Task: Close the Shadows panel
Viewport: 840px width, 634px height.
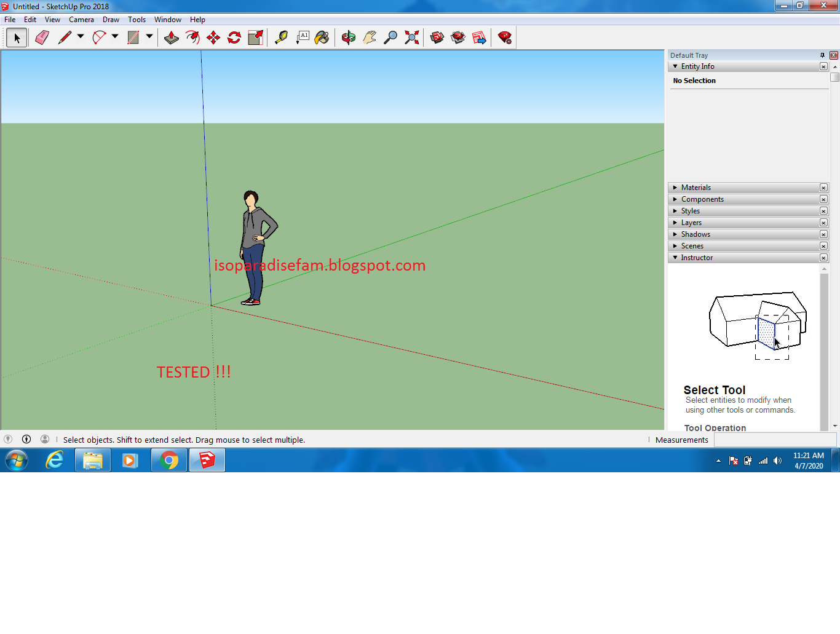Action: click(x=823, y=234)
